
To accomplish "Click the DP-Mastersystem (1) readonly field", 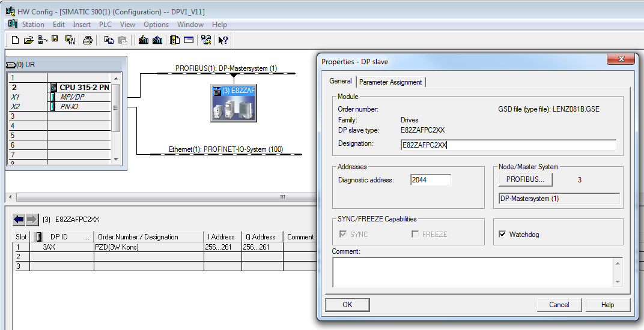I will pos(559,199).
